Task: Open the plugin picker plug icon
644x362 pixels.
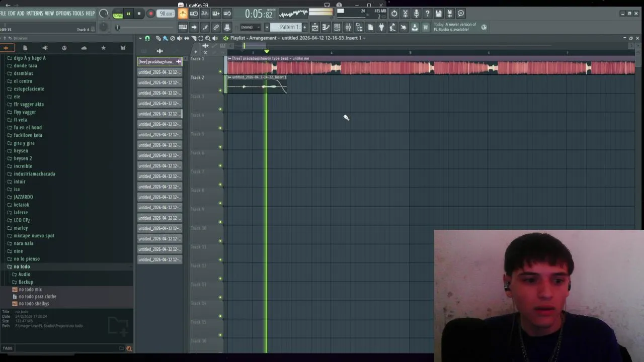Action: point(381,27)
